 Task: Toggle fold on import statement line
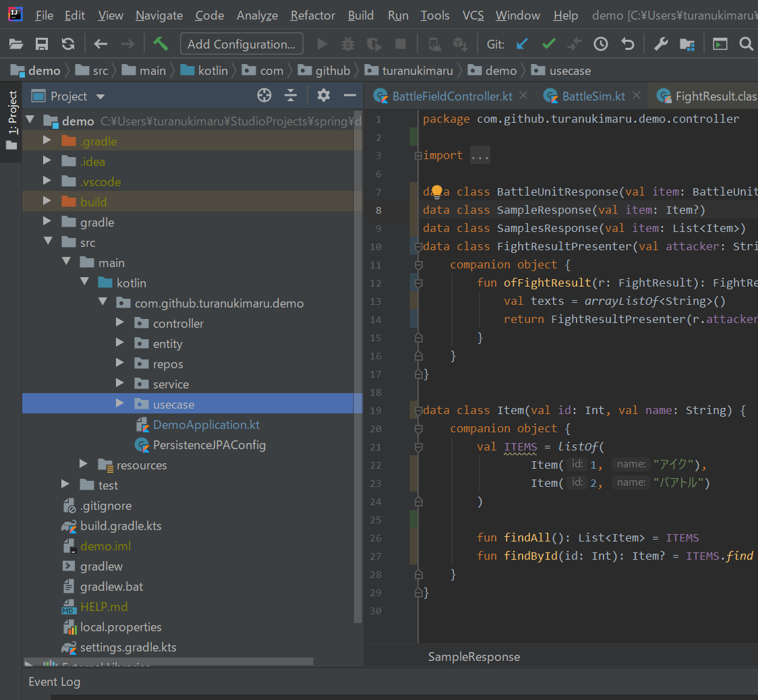pyautogui.click(x=418, y=156)
